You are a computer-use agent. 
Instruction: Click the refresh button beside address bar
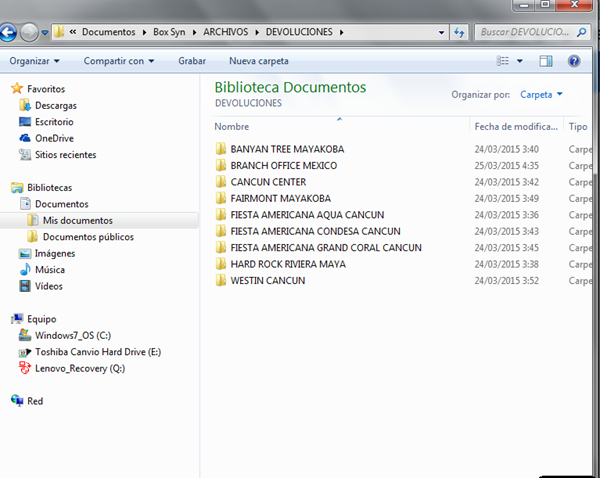459,33
